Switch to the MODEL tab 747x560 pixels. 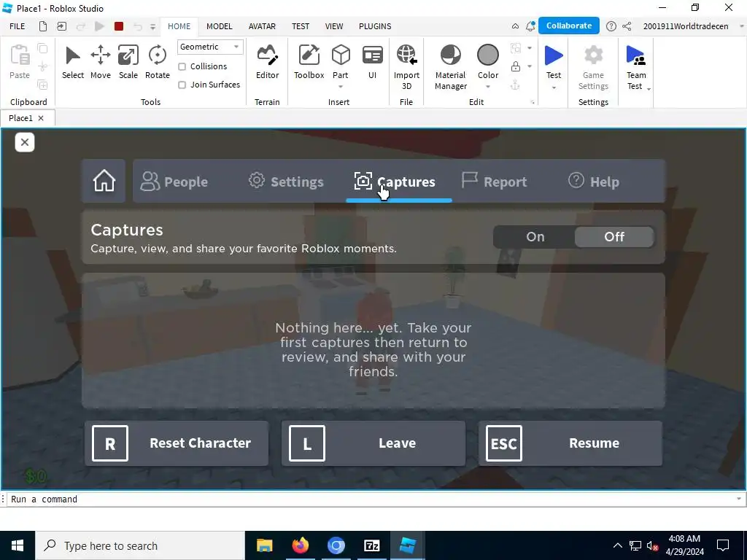click(x=219, y=26)
